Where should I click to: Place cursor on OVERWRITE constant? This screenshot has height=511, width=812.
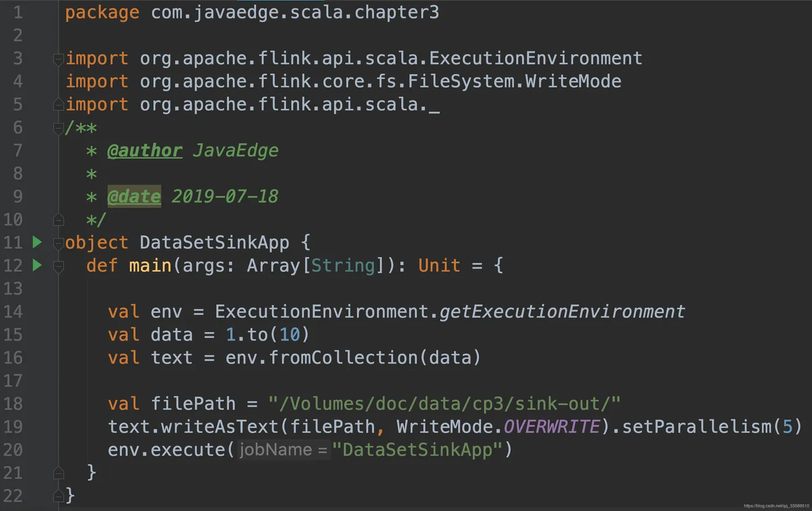coord(552,426)
